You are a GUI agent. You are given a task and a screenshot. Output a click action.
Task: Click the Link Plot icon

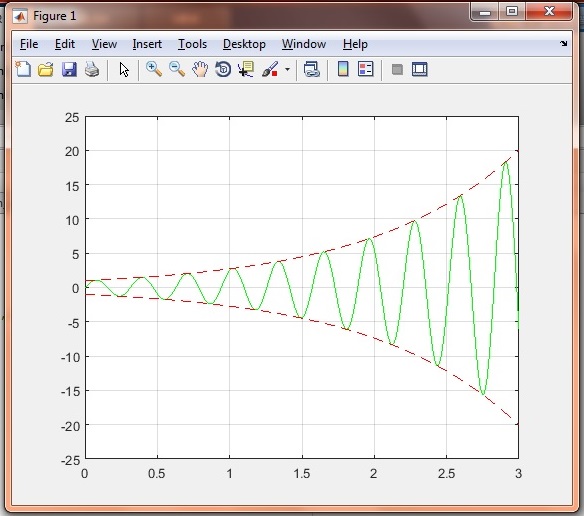click(x=311, y=70)
